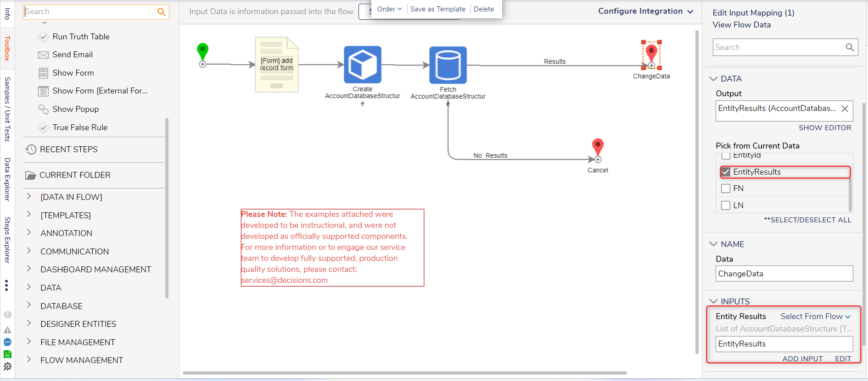Expand the FLOW MANAGEMENT category
The image size is (868, 381).
(29, 359)
